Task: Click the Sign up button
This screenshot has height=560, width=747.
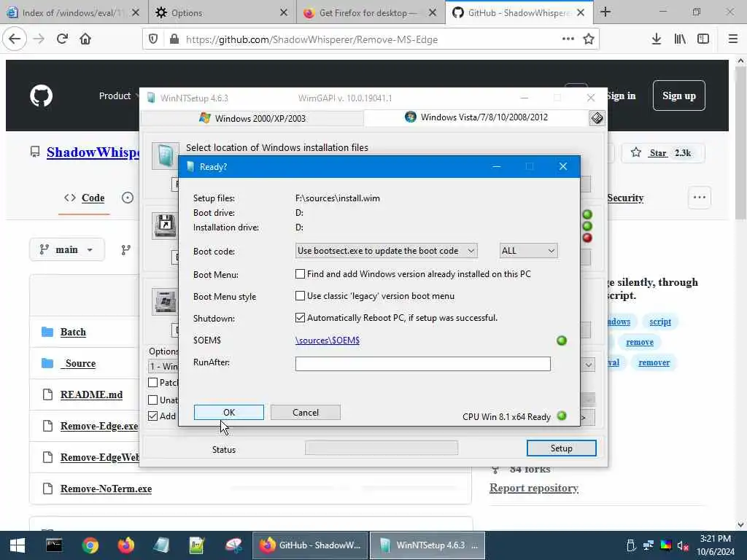Action: point(679,96)
